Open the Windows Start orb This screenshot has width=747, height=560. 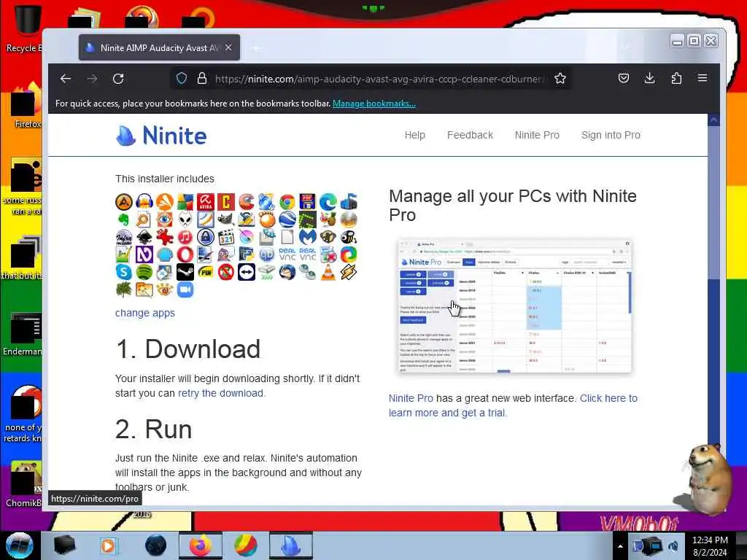coord(19,545)
